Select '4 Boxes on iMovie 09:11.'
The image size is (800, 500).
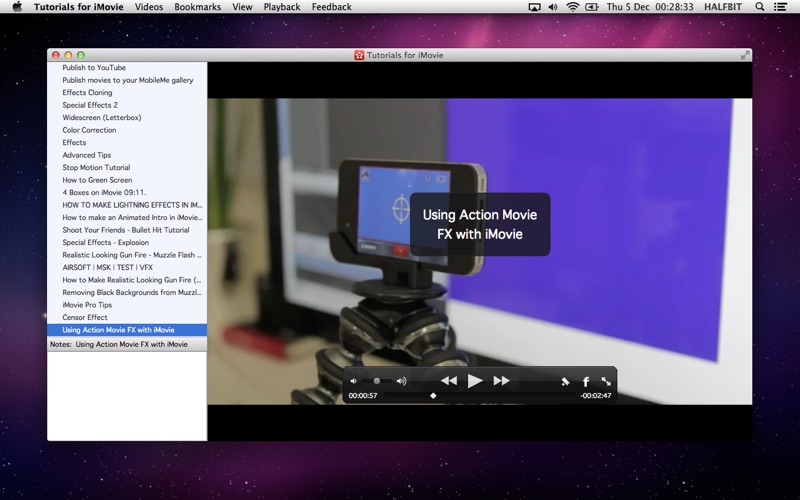coord(127,192)
